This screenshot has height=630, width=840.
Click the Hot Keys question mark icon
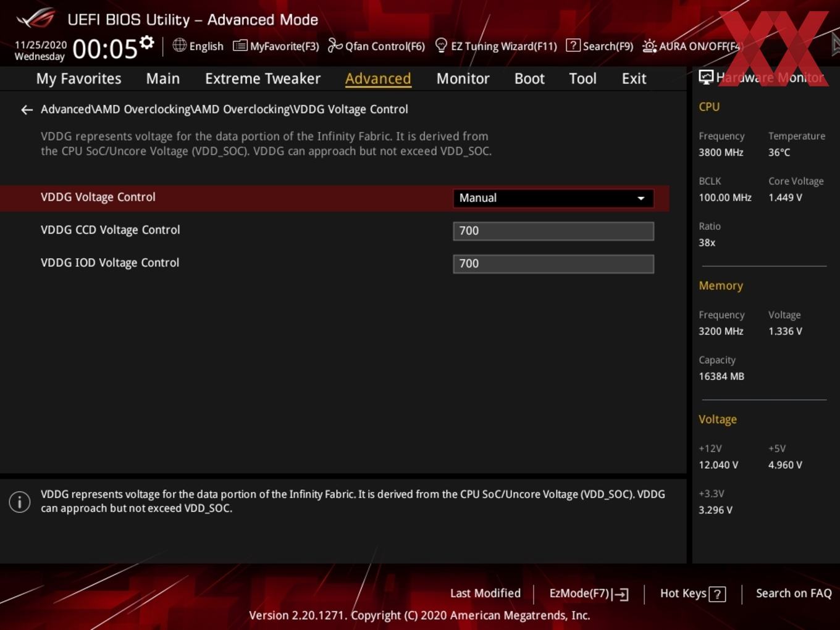pos(717,594)
